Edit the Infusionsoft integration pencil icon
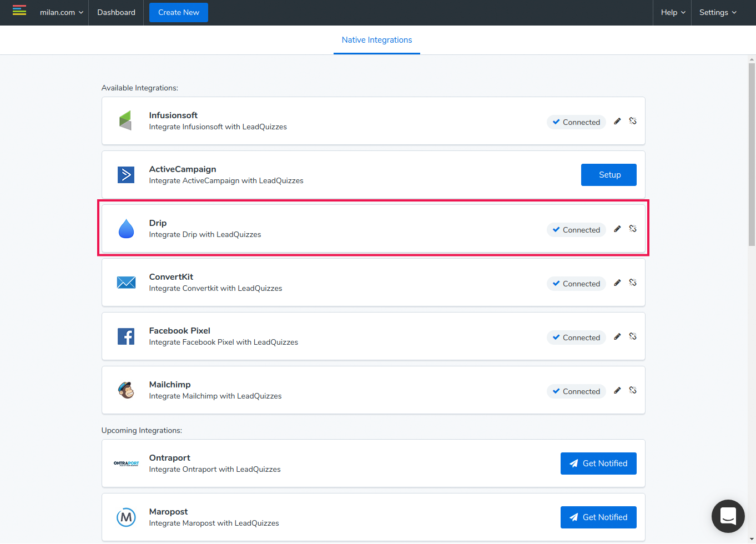Image resolution: width=756 pixels, height=544 pixels. point(617,121)
